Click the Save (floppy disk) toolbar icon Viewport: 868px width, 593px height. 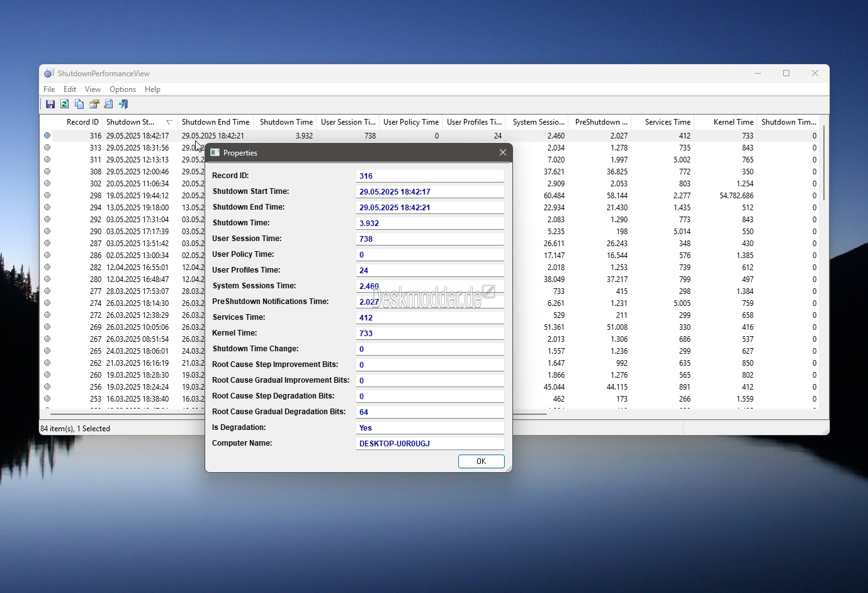click(x=50, y=104)
